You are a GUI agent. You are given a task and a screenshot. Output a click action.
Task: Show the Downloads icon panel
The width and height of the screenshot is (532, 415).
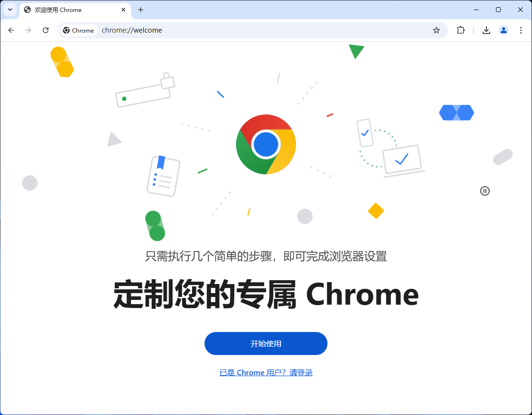click(x=486, y=30)
